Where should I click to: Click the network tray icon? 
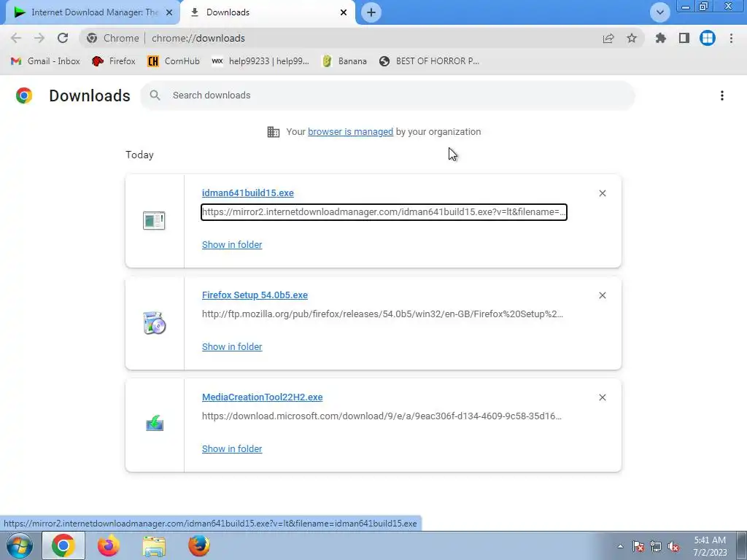point(656,546)
